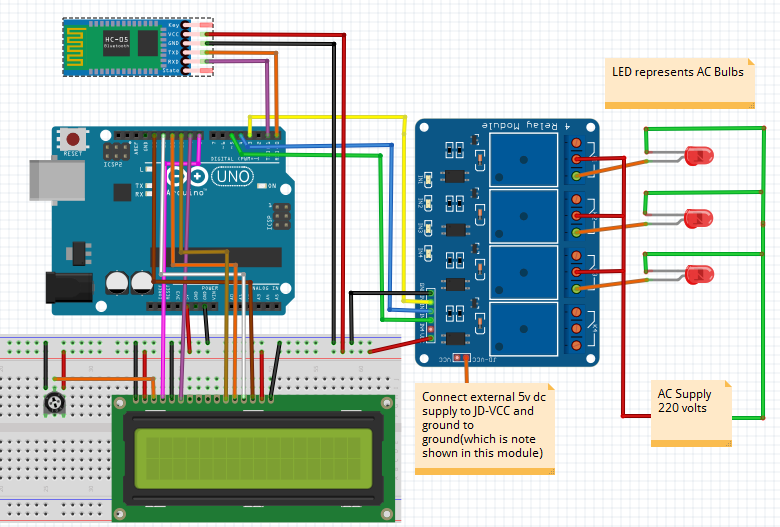Click the JD-VCC jumper on relay module
780x527 pixels.
[459, 356]
